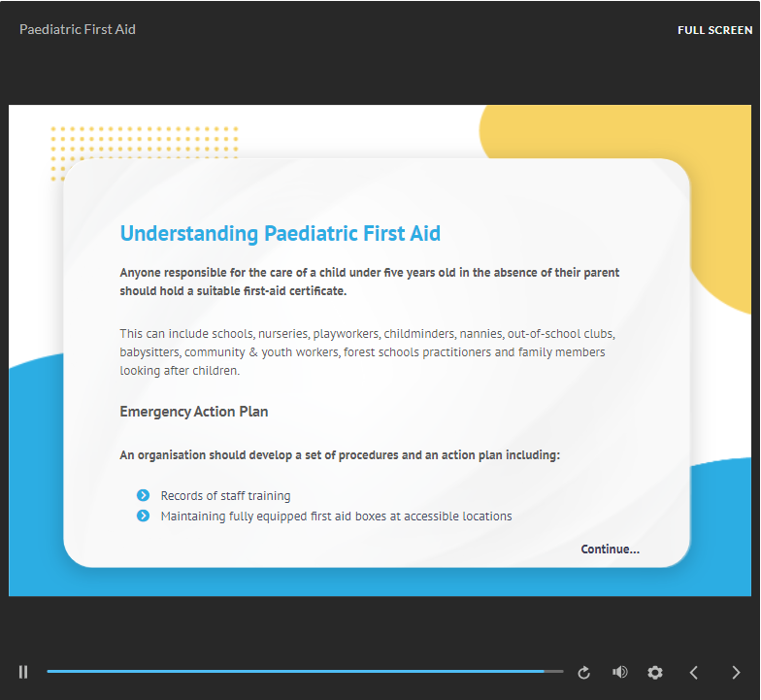The height and width of the screenshot is (700, 761).
Task: Click the blue filled part of the progress bar
Action: (291, 671)
